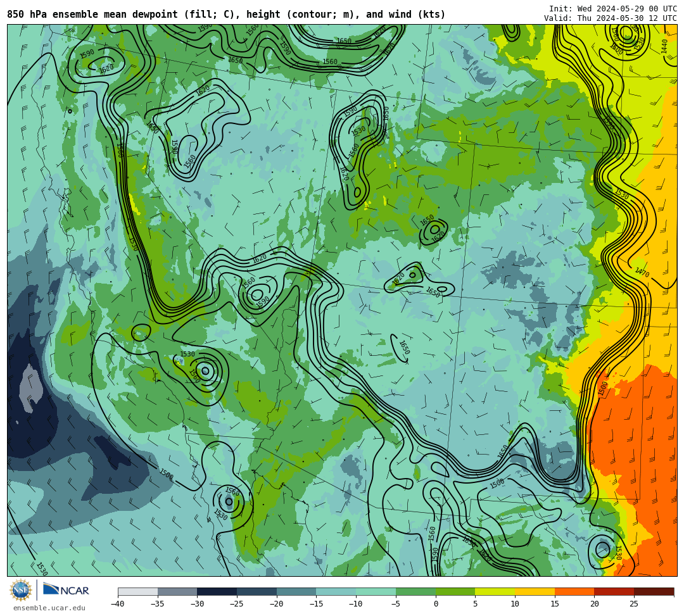
Task: Click the −15 colorbar tick label
Action: pyautogui.click(x=316, y=604)
